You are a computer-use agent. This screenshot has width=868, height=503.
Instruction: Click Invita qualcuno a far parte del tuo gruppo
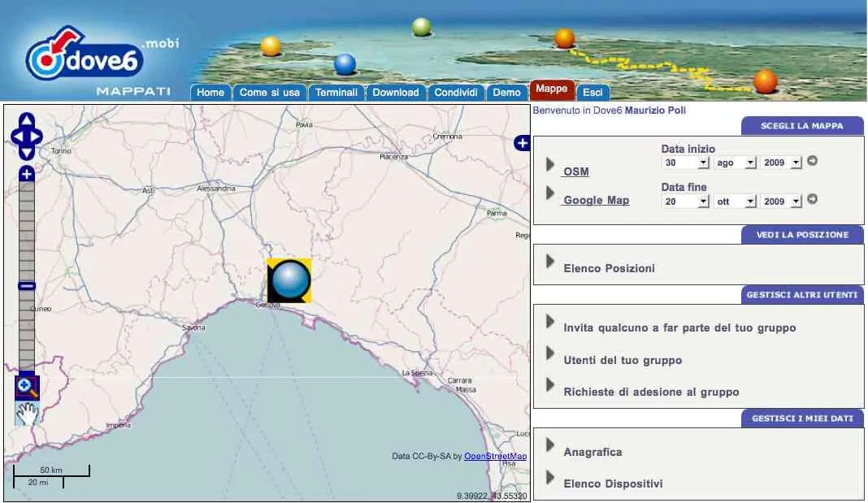679,328
